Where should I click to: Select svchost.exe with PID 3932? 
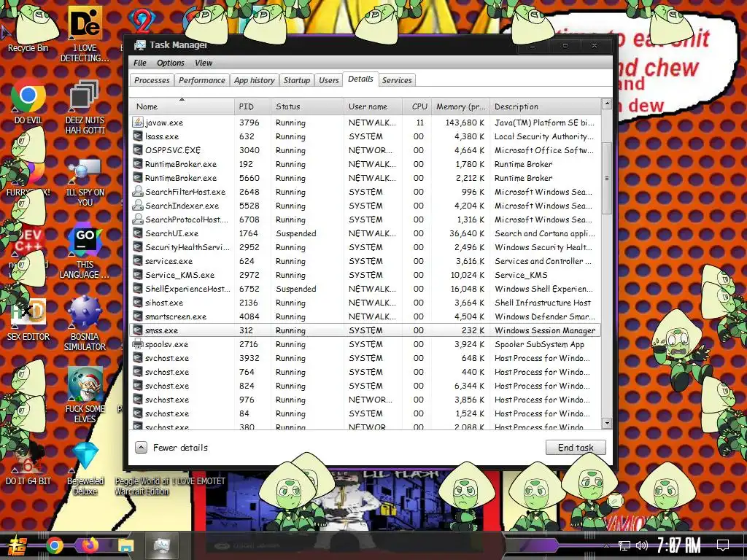365,357
